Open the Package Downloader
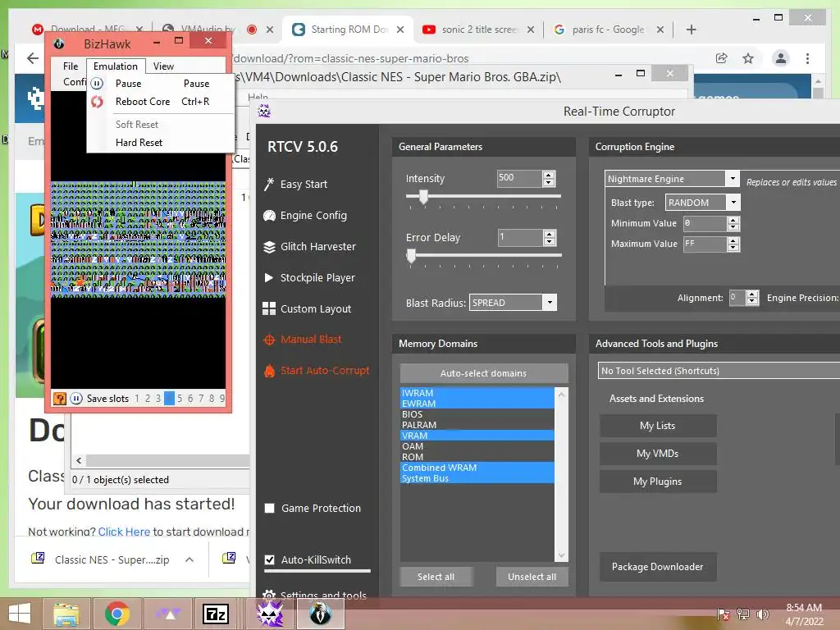This screenshot has width=840, height=630. pyautogui.click(x=658, y=567)
